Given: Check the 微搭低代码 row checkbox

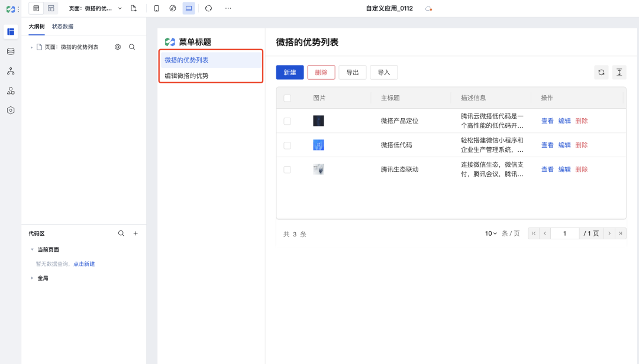Looking at the screenshot, I should click(288, 145).
